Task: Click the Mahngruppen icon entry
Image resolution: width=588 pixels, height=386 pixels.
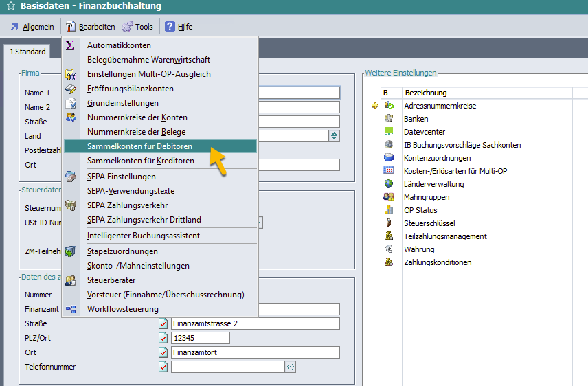Action: (x=389, y=197)
